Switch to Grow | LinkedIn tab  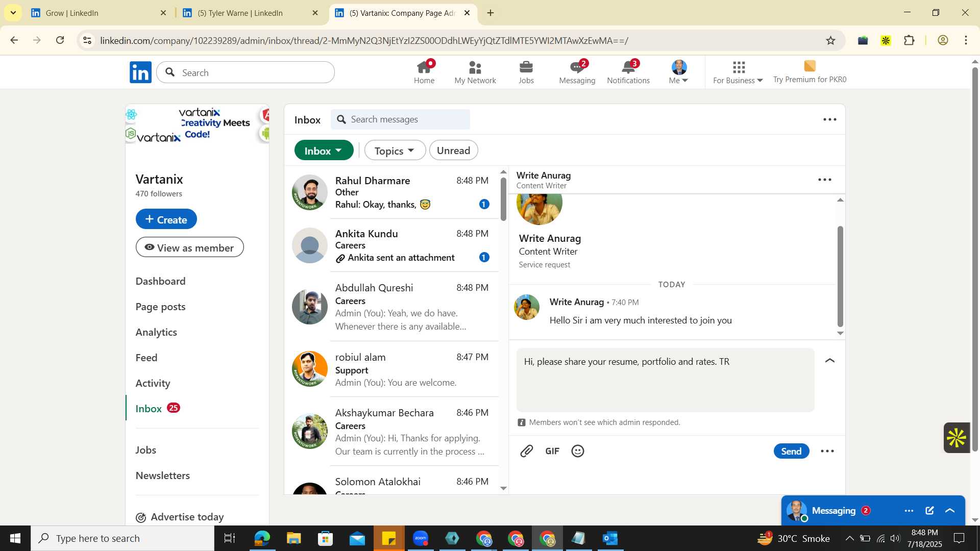99,13
